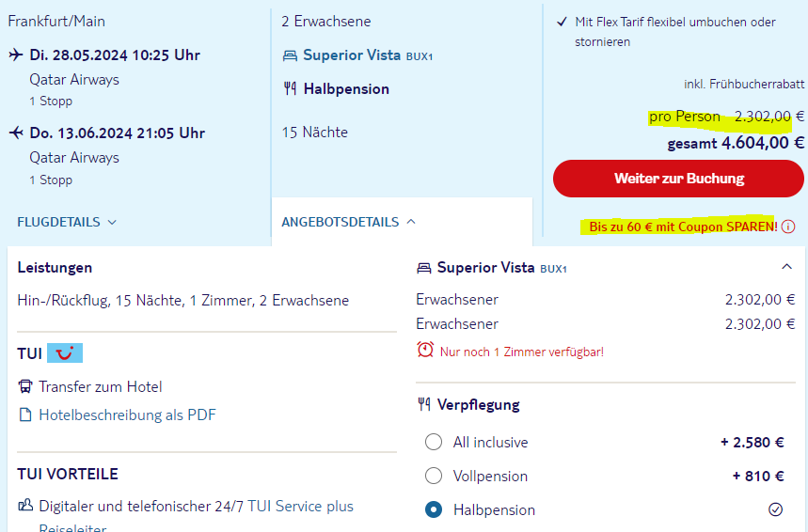808x532 pixels.
Task: Select the Vollpension radio button
Action: pyautogui.click(x=434, y=476)
